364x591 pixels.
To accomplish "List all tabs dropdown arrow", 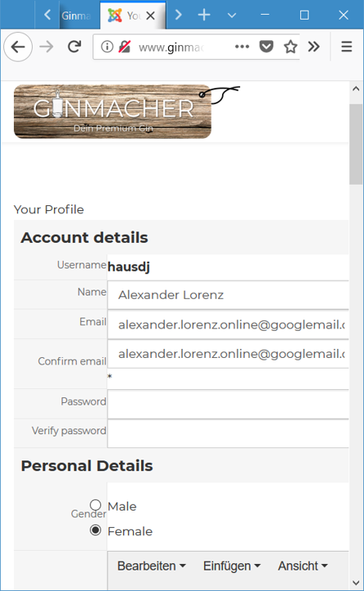I will point(232,16).
